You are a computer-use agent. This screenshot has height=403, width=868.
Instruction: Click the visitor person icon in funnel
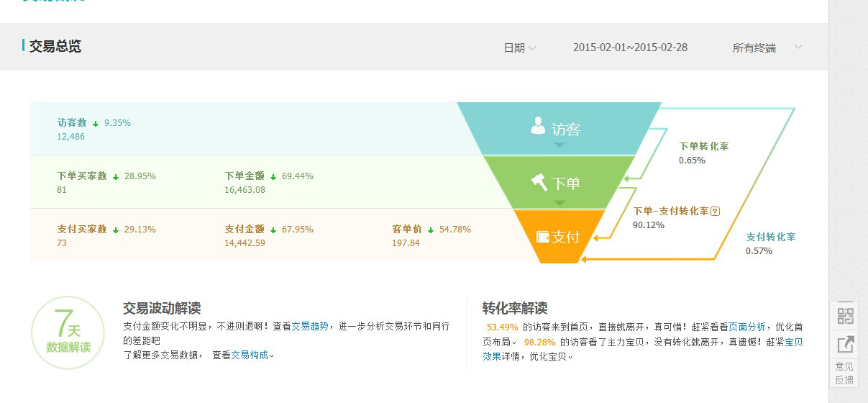coord(538,126)
